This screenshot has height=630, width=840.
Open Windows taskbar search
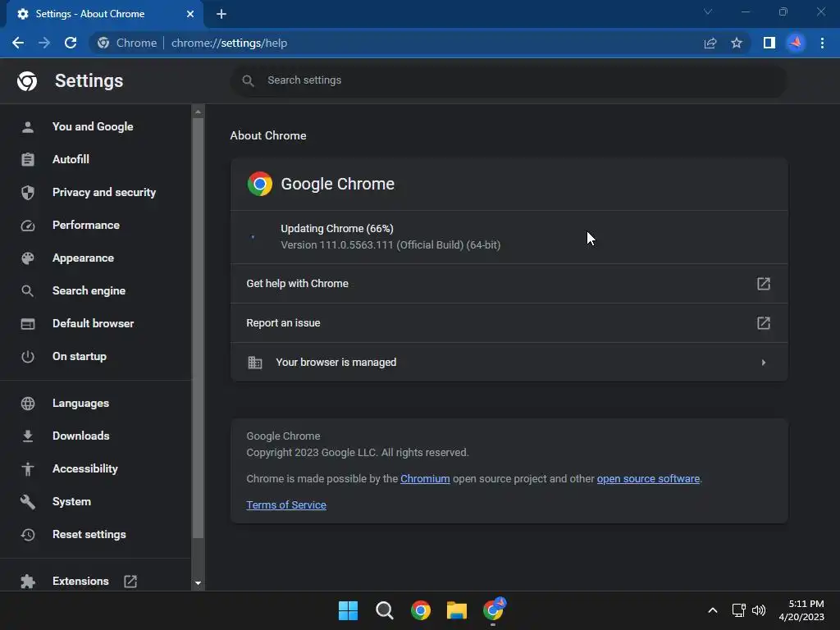pyautogui.click(x=384, y=610)
